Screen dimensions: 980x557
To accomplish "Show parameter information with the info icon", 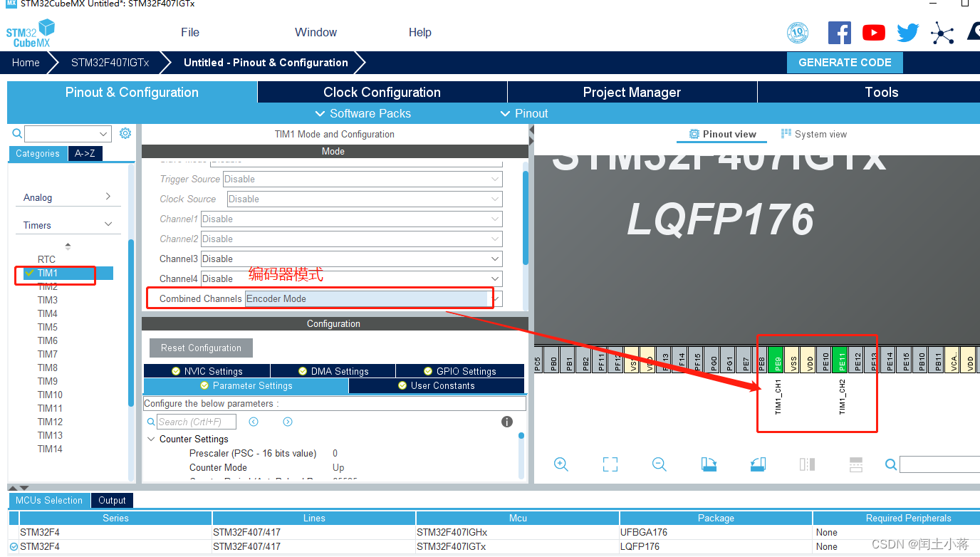I will (507, 422).
